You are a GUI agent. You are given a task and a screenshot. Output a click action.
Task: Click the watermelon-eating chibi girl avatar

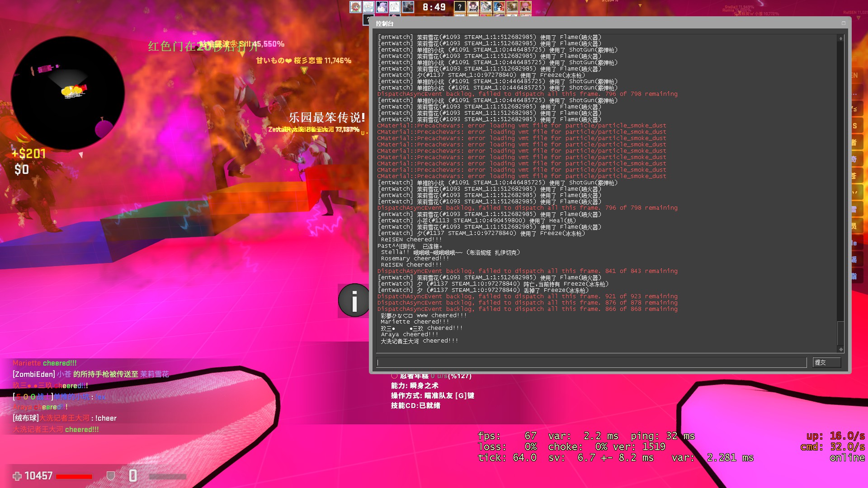click(x=355, y=7)
